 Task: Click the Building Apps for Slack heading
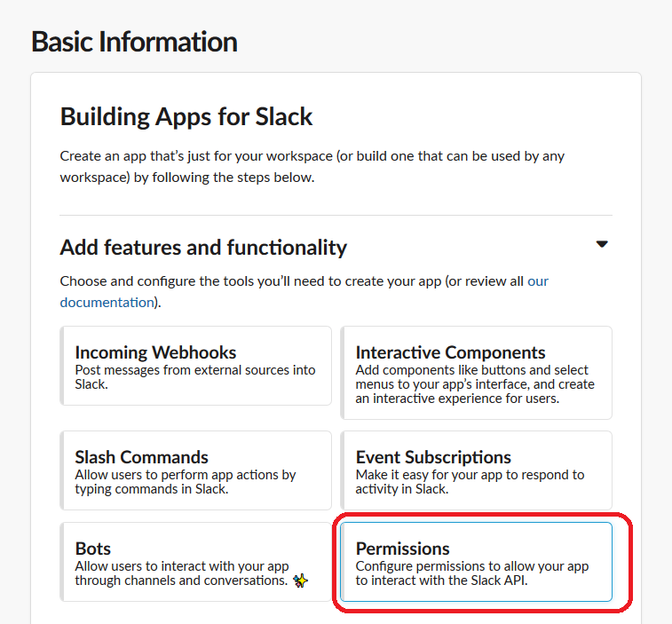tap(186, 116)
